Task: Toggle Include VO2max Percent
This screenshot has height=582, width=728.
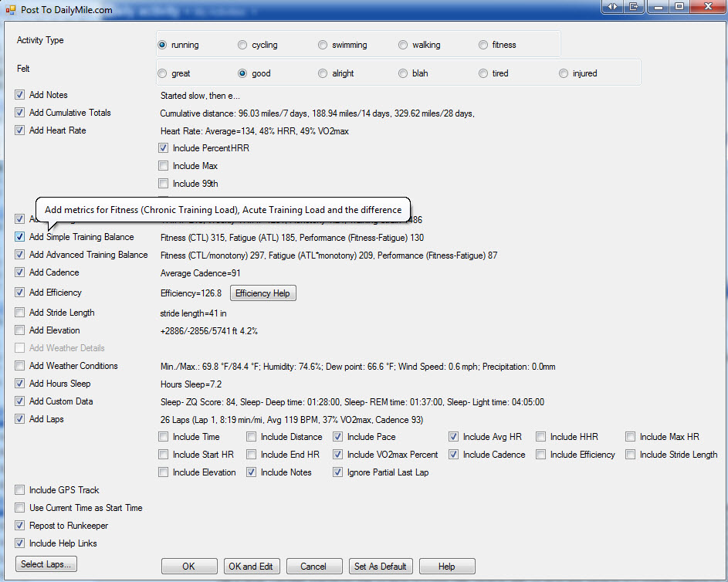Action: [x=337, y=455]
